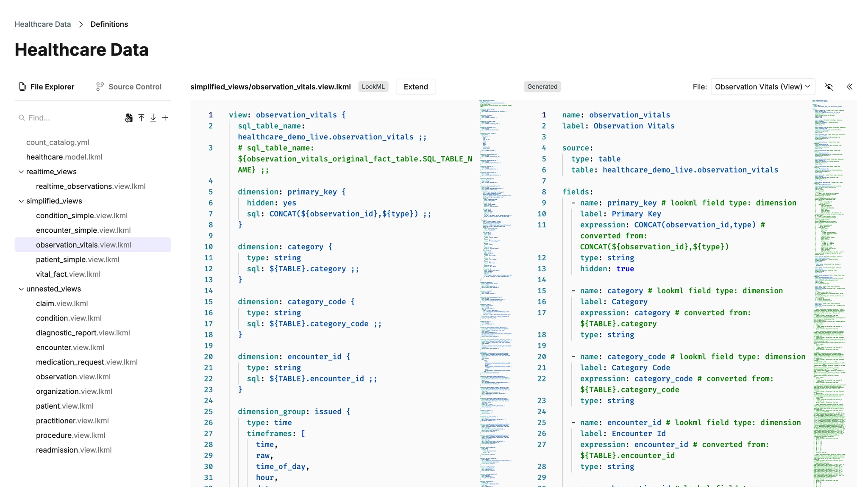Click the Source Control branch icon
The height and width of the screenshot is (487, 868).
100,86
